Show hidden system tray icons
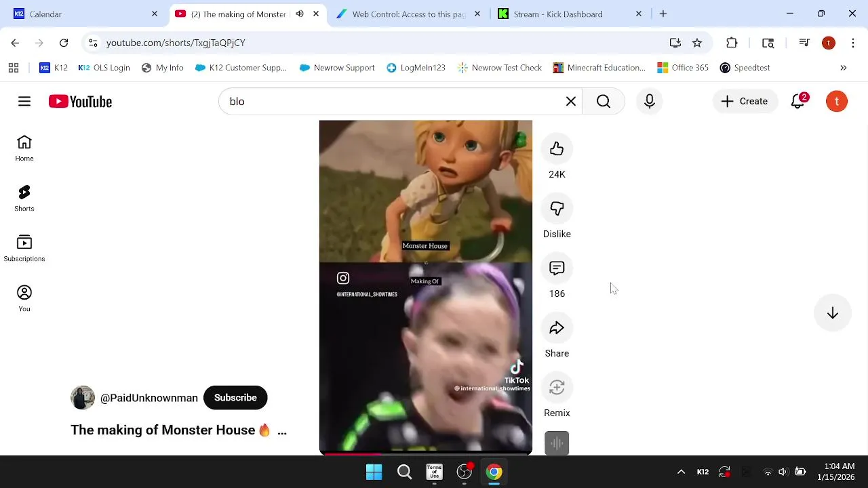This screenshot has width=868, height=488. [681, 472]
